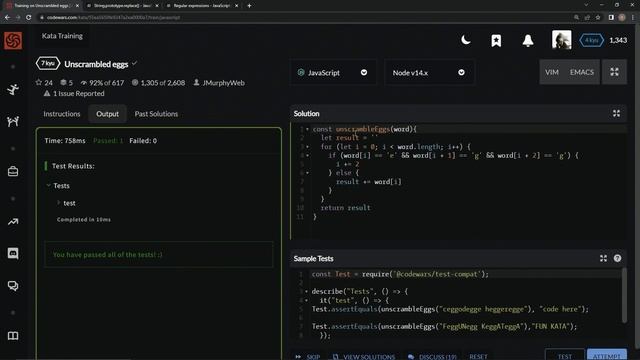
Task: Toggle dark mode with the moon icon
Action: click(466, 40)
